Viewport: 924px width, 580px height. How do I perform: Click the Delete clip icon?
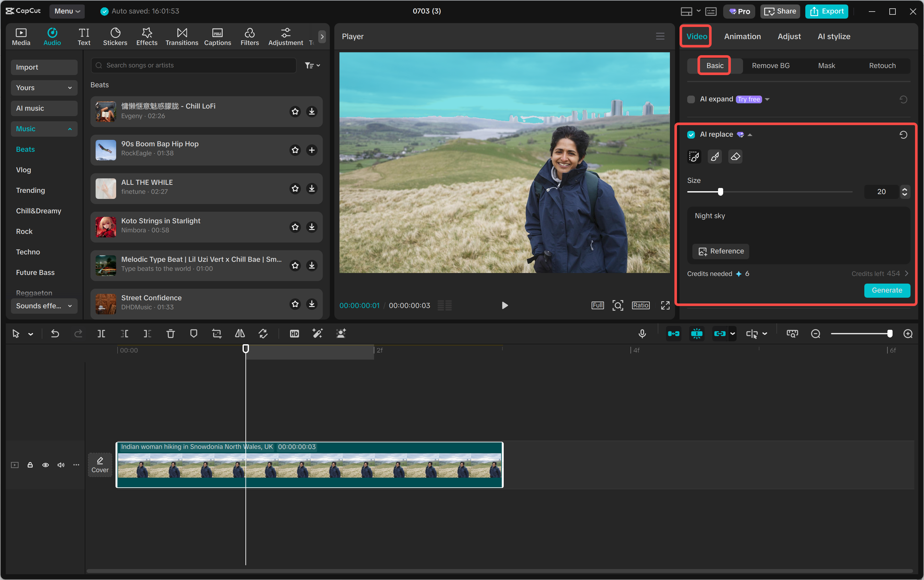pyautogui.click(x=171, y=334)
